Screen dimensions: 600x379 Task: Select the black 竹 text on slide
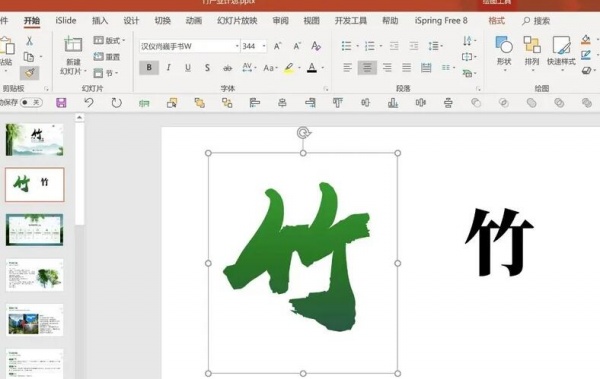[x=499, y=242]
